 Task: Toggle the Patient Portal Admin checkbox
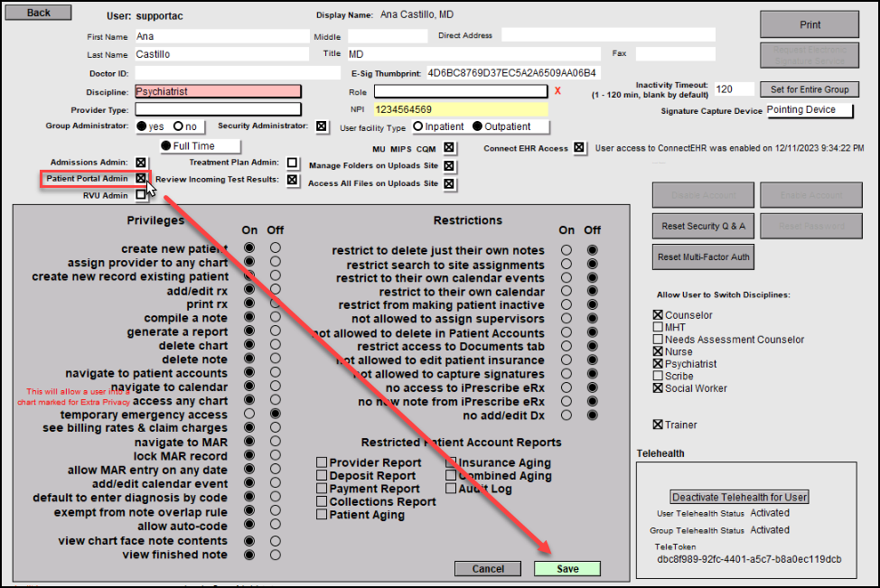(x=141, y=178)
